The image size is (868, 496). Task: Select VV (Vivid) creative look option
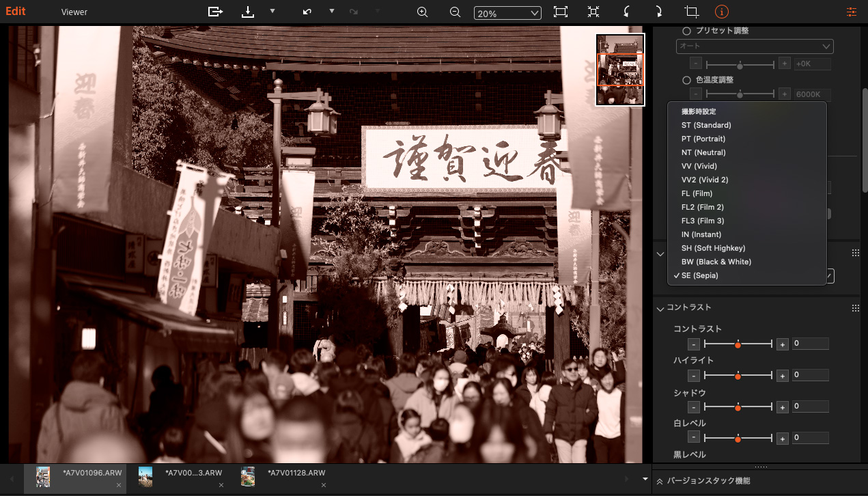(699, 166)
